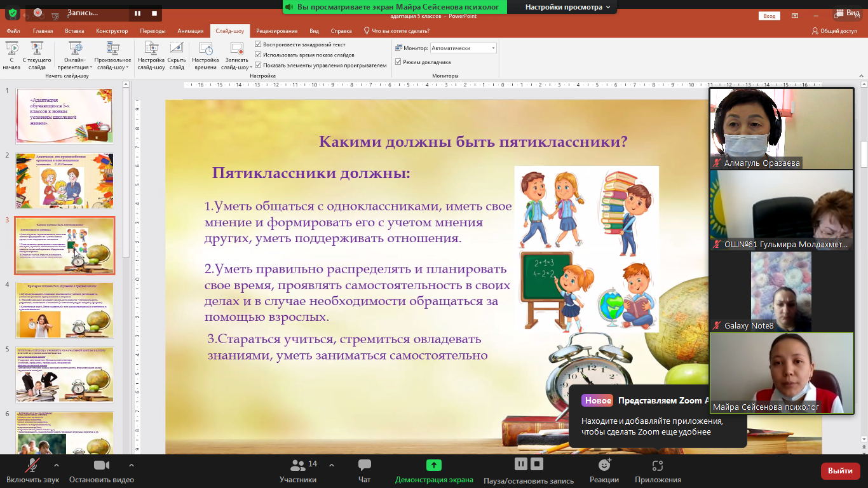Open the Design ribbon tab
Screen dimensions: 868x488
click(x=112, y=30)
